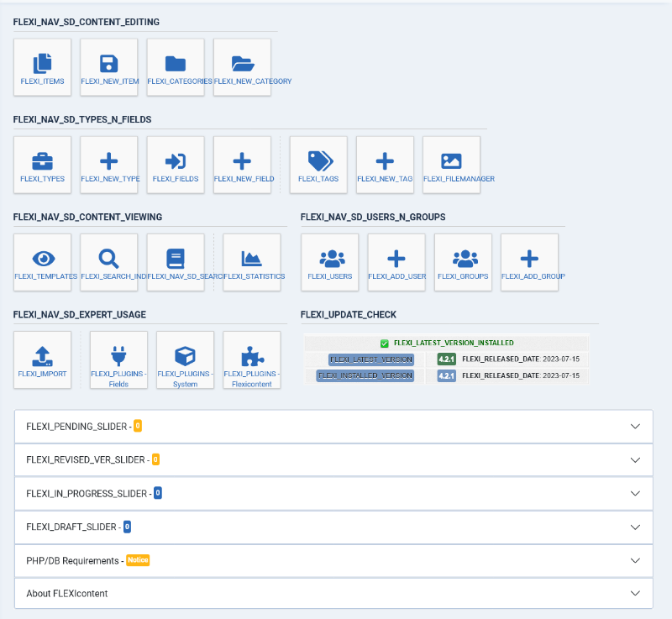
Task: Click FLEXI_NEW_TAG plus icon
Action: pos(385,161)
